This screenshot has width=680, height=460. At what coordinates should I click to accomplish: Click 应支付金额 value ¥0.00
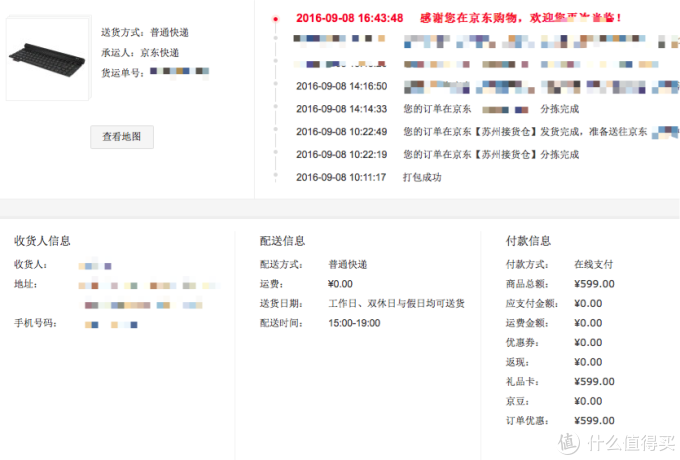pyautogui.click(x=588, y=303)
